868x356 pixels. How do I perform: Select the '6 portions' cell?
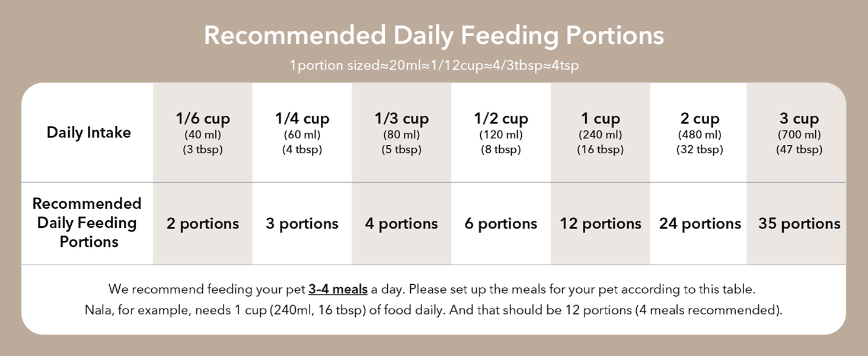[500, 224]
